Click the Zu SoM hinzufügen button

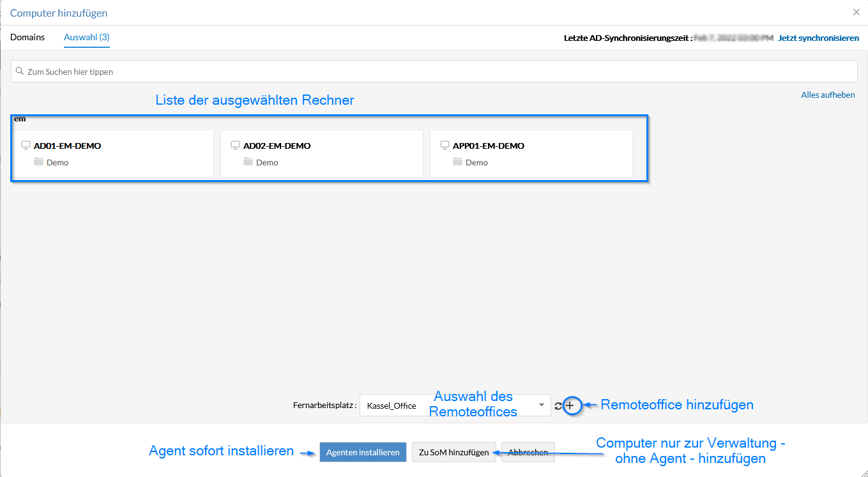(x=453, y=452)
